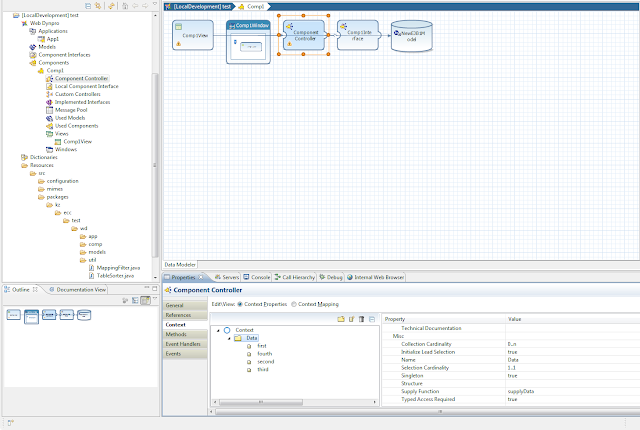640x430 pixels.
Task: Select the 'fourth' context attribute
Action: coord(264,354)
